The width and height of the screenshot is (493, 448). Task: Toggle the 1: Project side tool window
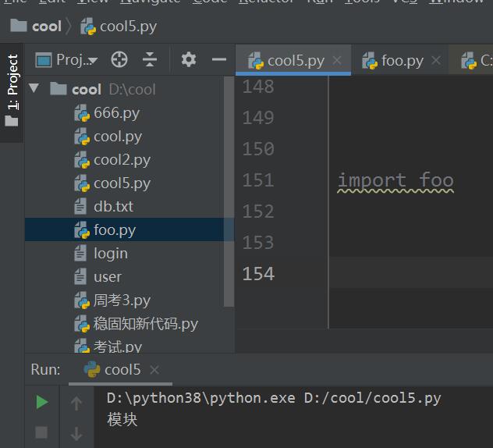tap(12, 92)
